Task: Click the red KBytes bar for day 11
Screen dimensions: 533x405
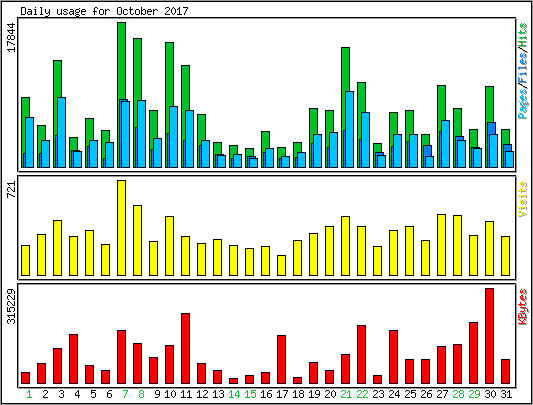Action: coord(186,349)
